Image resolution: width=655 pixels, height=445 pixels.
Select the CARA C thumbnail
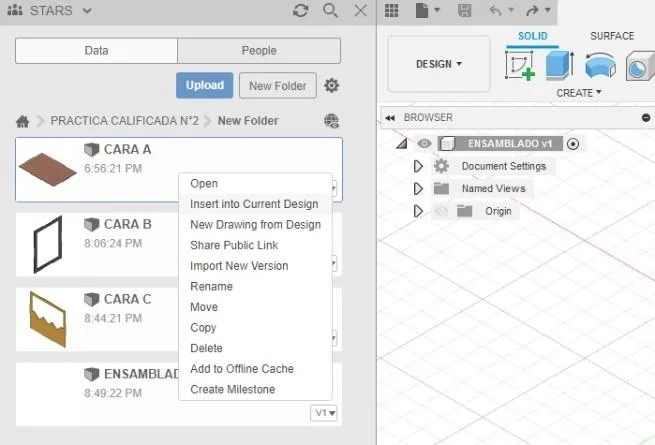[x=48, y=319]
